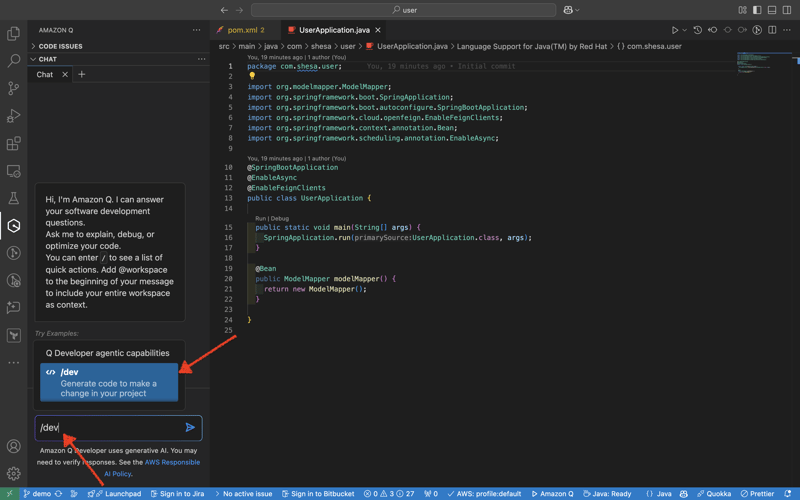Image resolution: width=800 pixels, height=500 pixels.
Task: Open the Run and Debug view
Action: pos(14,116)
